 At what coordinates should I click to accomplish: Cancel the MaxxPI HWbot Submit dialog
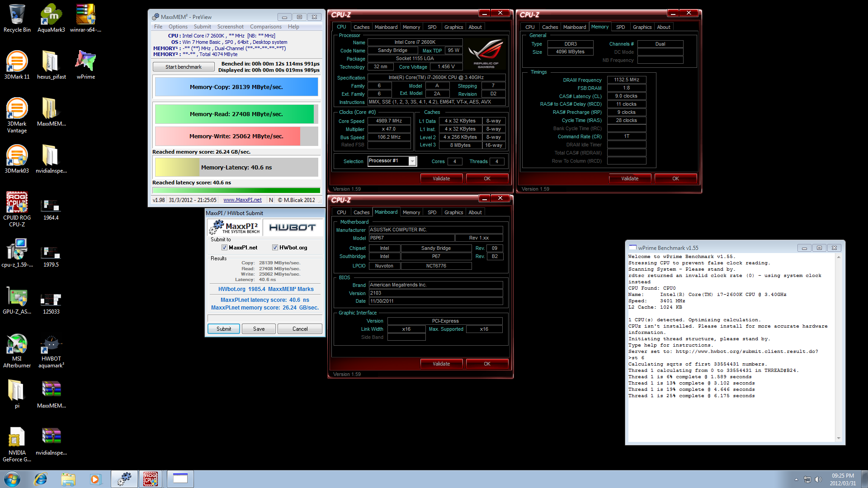[300, 329]
